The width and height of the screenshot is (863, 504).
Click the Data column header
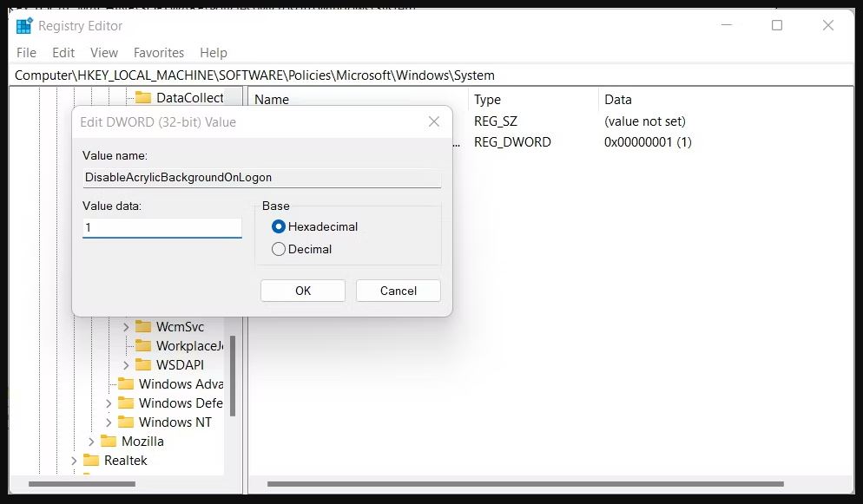click(x=618, y=100)
